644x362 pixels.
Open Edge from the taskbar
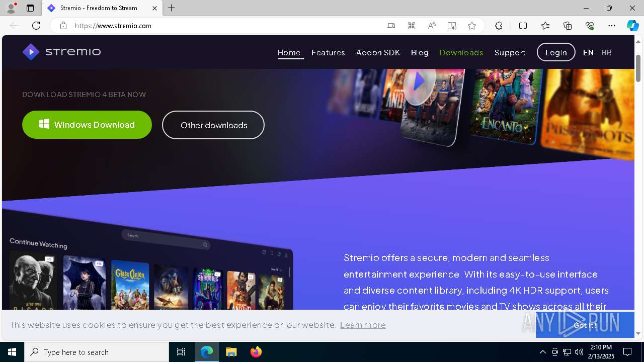[207, 352]
